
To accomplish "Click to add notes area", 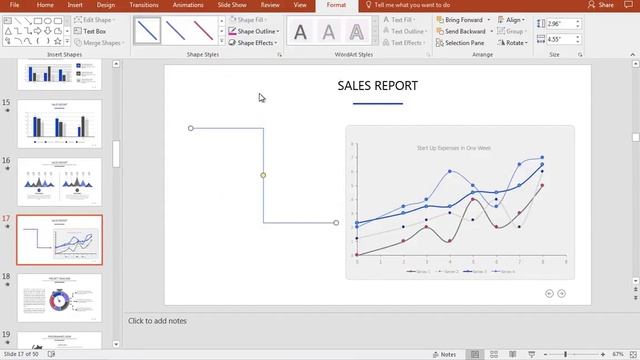I will coord(157,321).
